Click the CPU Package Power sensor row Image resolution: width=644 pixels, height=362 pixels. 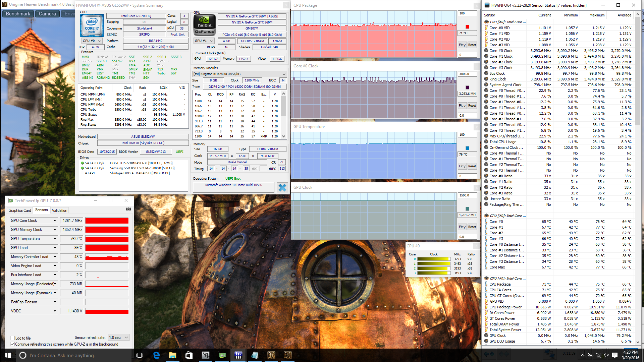tap(558, 307)
